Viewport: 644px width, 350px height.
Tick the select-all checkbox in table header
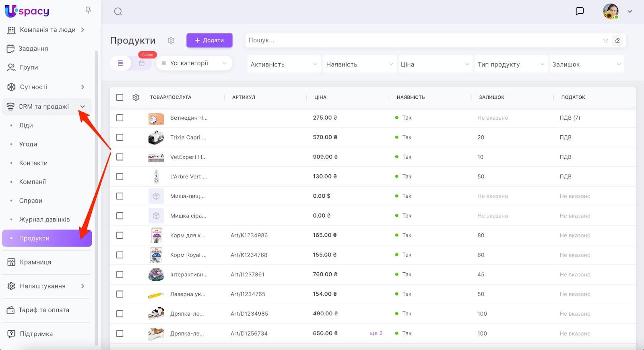[x=120, y=97]
